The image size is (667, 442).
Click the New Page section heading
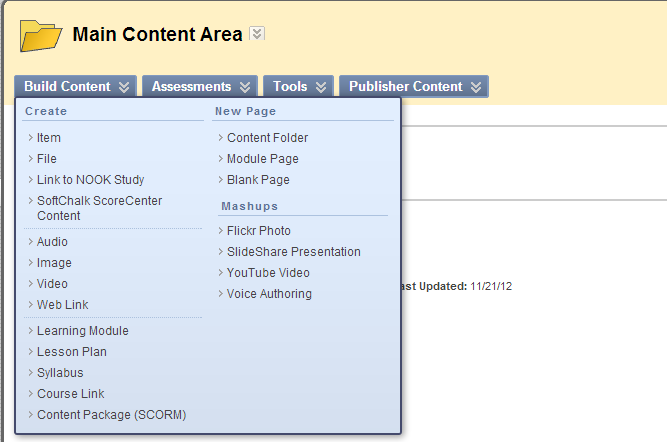click(245, 111)
